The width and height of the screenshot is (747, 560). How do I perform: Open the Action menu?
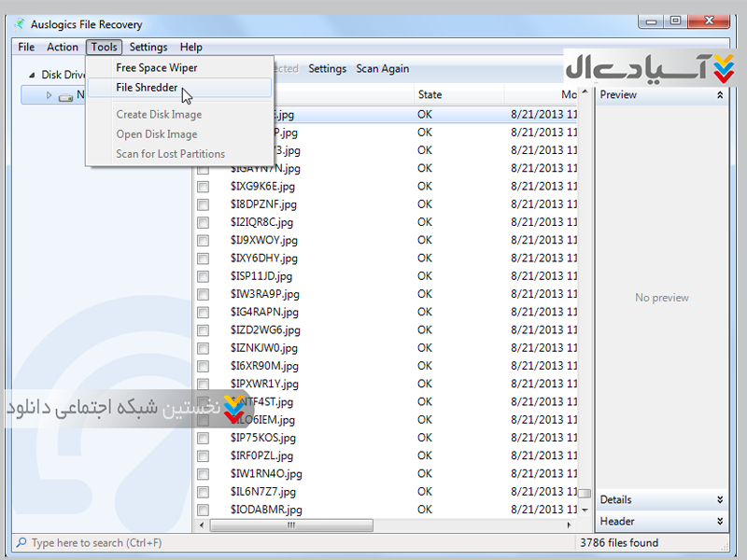click(63, 47)
